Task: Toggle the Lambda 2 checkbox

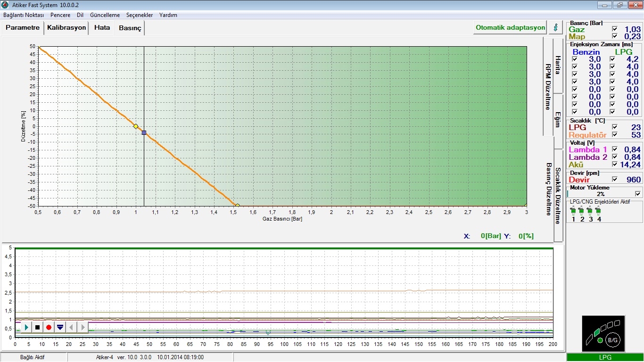Action: (614, 157)
